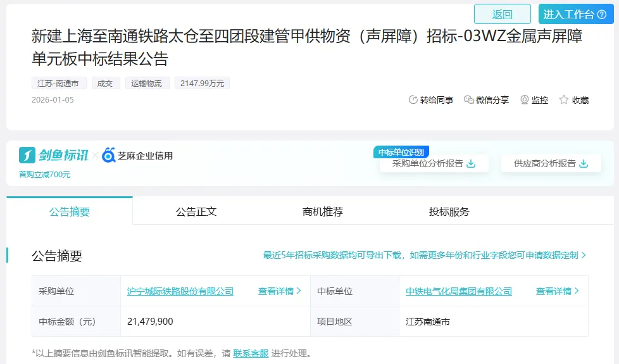619x364 pixels.
Task: Select the 投标服务 tab
Action: point(449,211)
